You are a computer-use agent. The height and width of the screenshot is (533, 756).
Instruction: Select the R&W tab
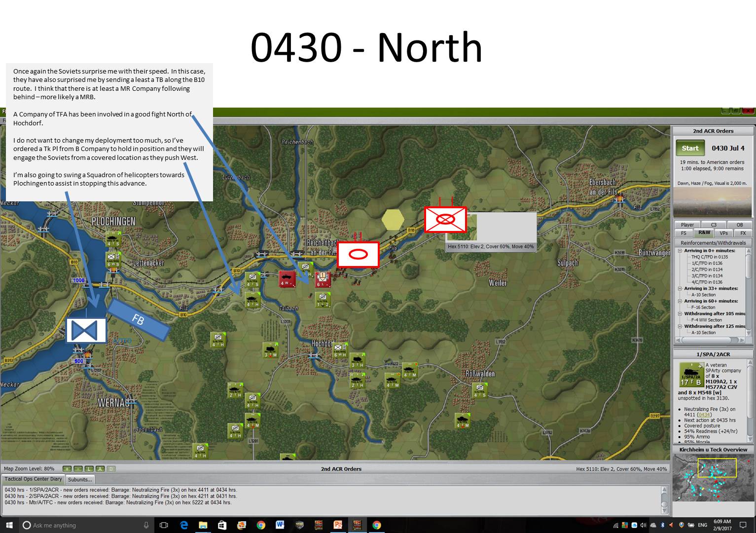[704, 232]
